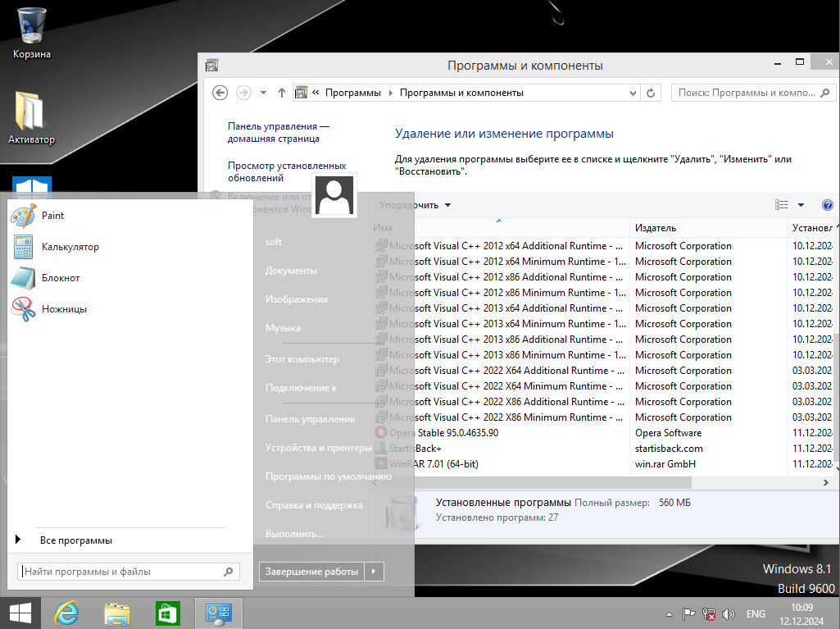Screen dimensions: 840x629
Task: Open Этот компьютер from Start menu
Action: 302,359
